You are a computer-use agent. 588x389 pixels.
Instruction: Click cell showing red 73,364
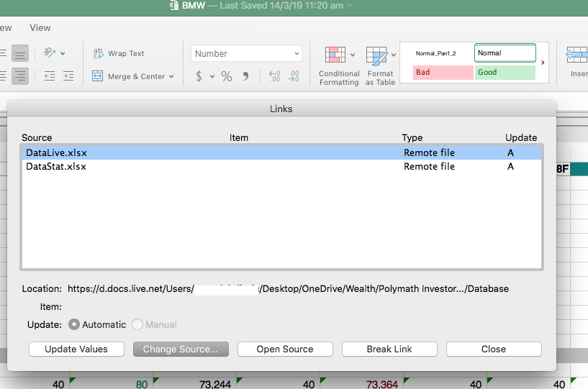tap(362, 383)
